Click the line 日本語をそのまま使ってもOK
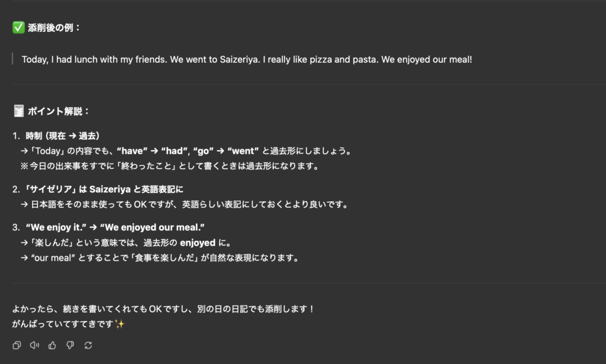606x364 pixels. (x=185, y=204)
